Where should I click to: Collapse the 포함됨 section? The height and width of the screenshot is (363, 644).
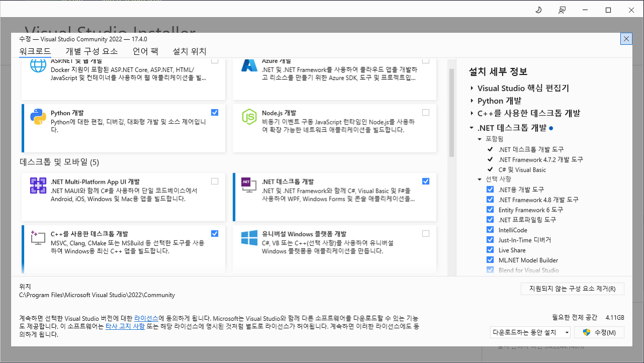480,139
